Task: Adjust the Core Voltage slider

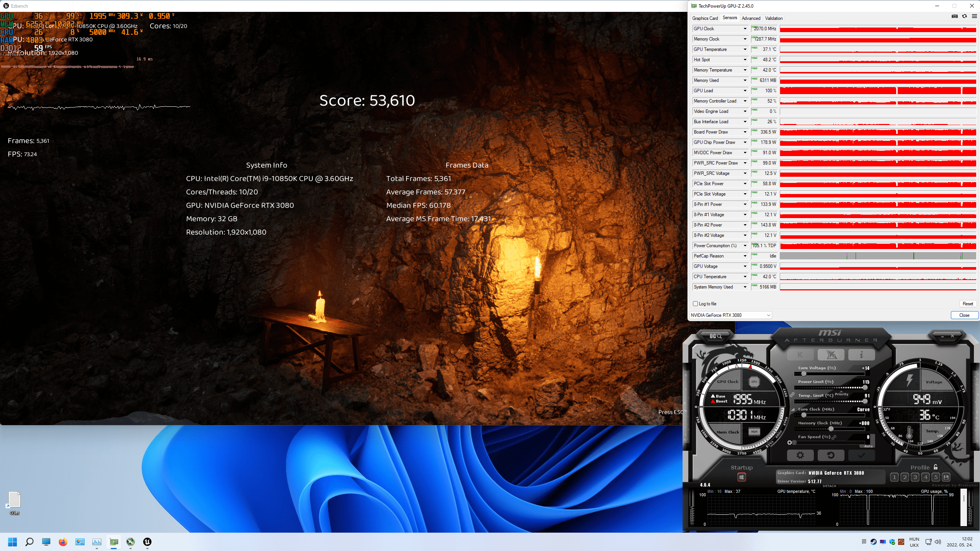Action: tap(829, 374)
